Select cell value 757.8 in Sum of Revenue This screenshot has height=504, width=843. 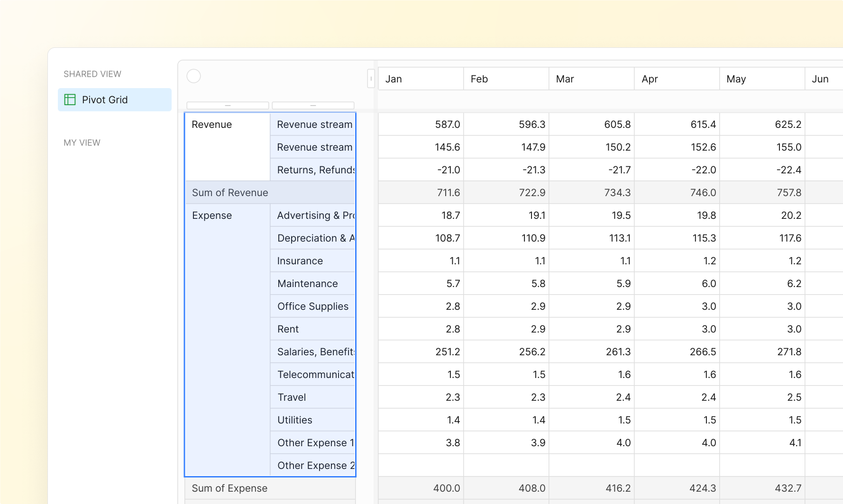762,192
